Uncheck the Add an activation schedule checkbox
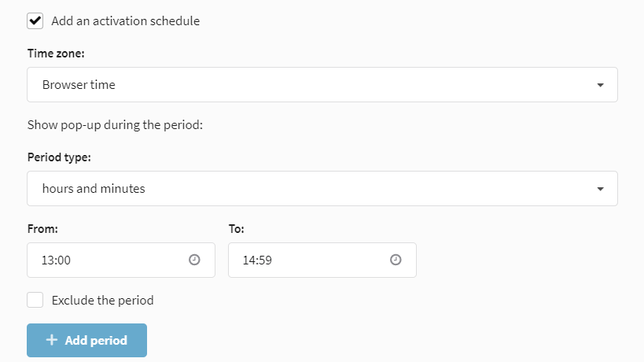This screenshot has width=644, height=362. 35,20
